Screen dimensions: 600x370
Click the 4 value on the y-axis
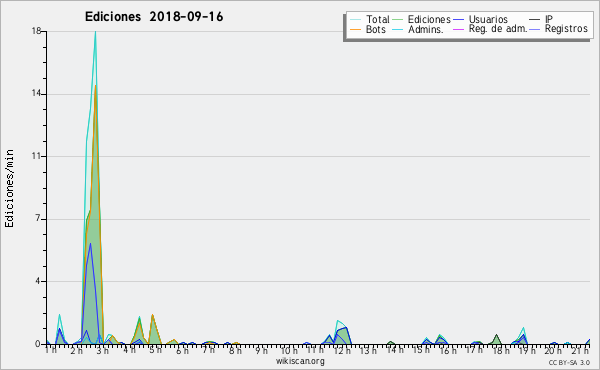coord(38,281)
